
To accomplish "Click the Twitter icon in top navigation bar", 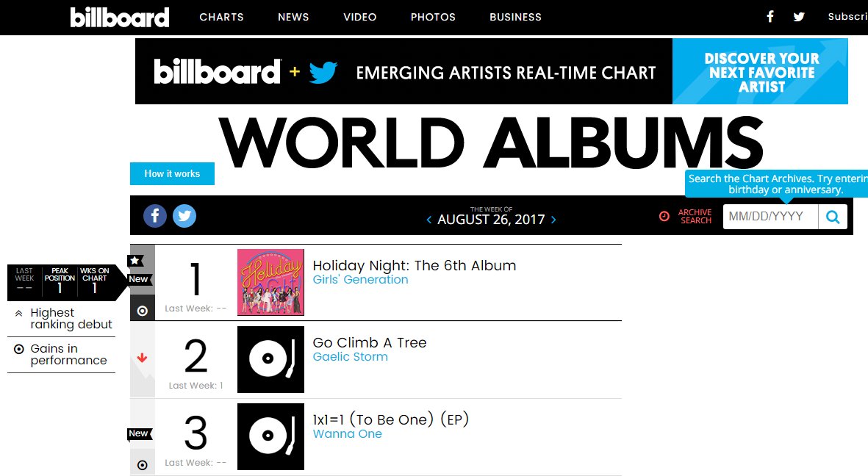I will tap(799, 17).
